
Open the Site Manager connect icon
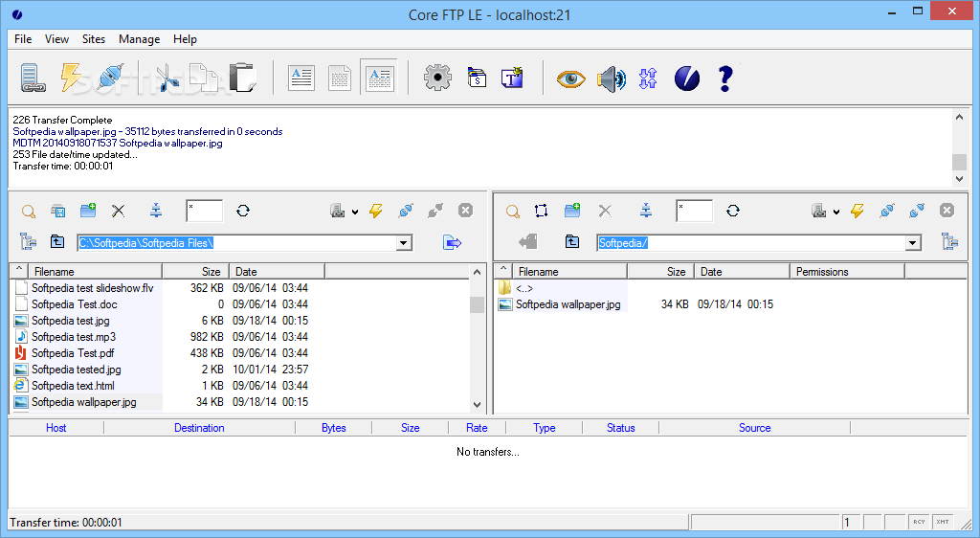[33, 78]
